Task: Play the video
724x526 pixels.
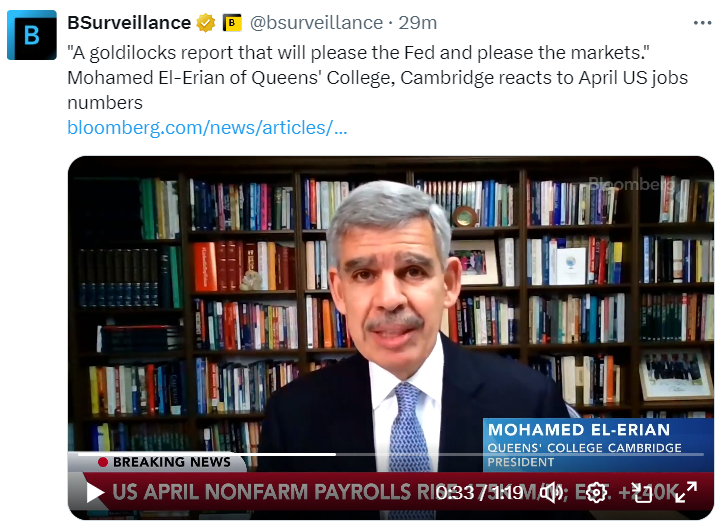Action: 95,492
